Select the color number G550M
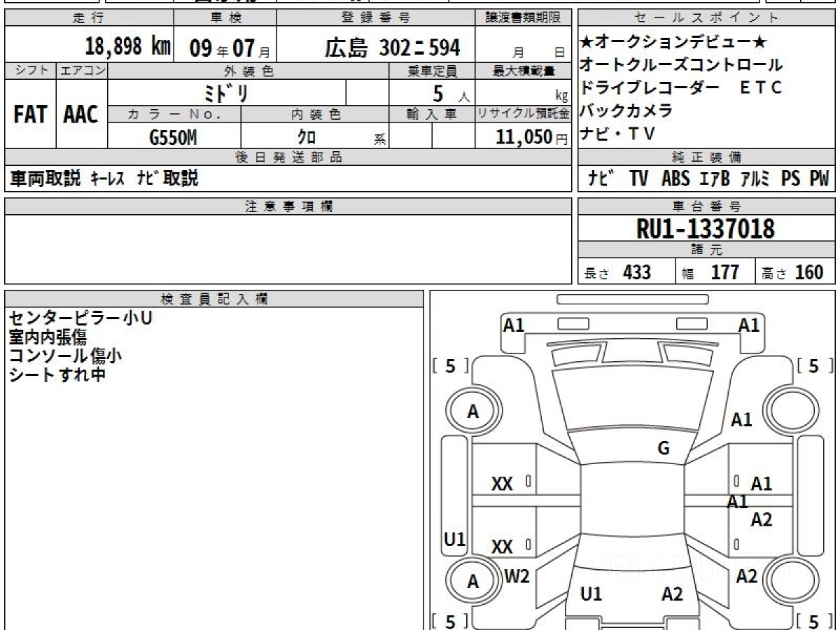 173,137
